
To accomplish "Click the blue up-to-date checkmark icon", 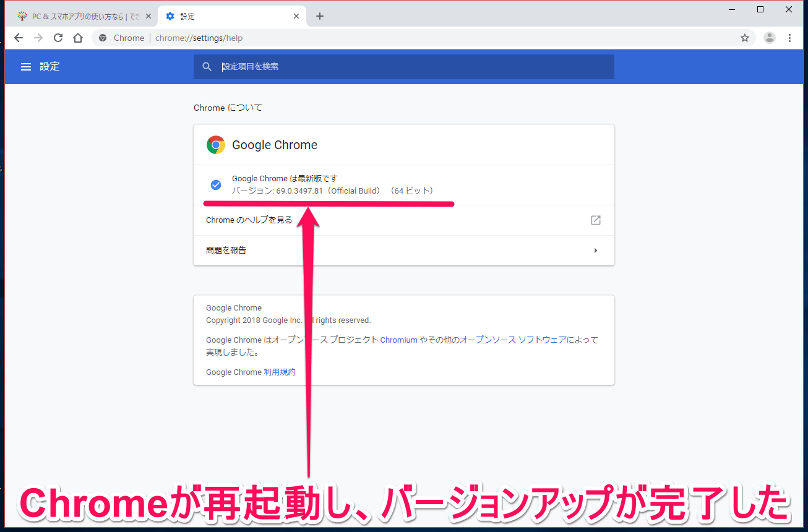I will coord(216,184).
